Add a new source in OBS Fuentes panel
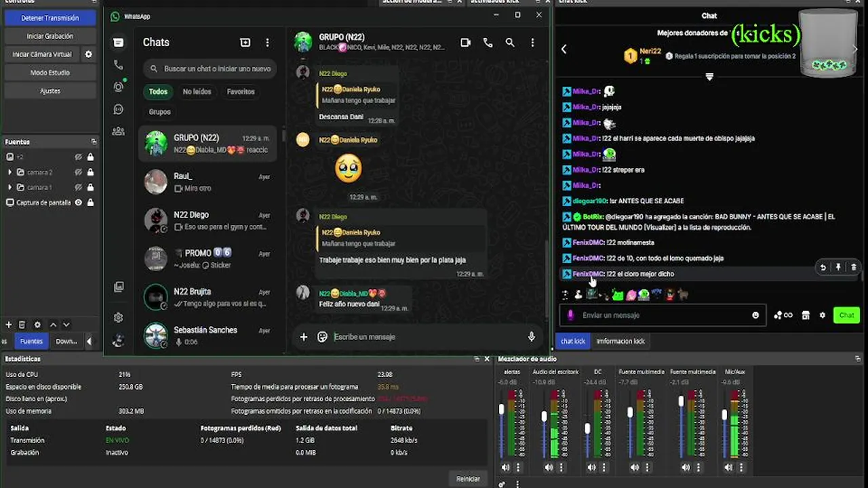The width and height of the screenshot is (868, 488). click(x=9, y=325)
